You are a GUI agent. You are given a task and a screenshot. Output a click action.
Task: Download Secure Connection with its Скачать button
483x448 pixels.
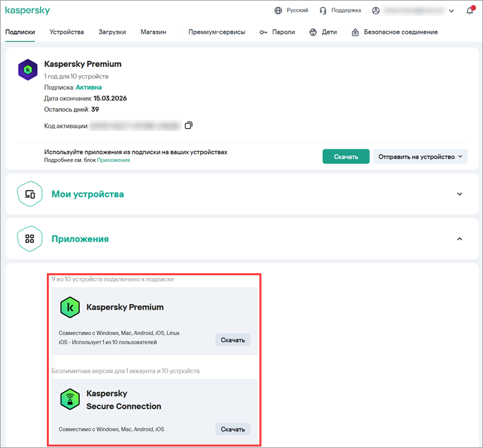pyautogui.click(x=233, y=429)
